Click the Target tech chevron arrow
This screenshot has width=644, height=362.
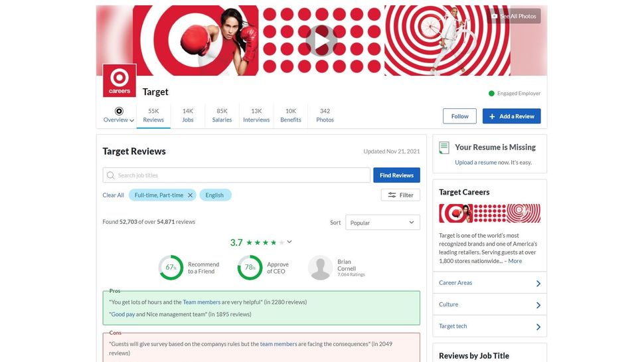pyautogui.click(x=538, y=327)
